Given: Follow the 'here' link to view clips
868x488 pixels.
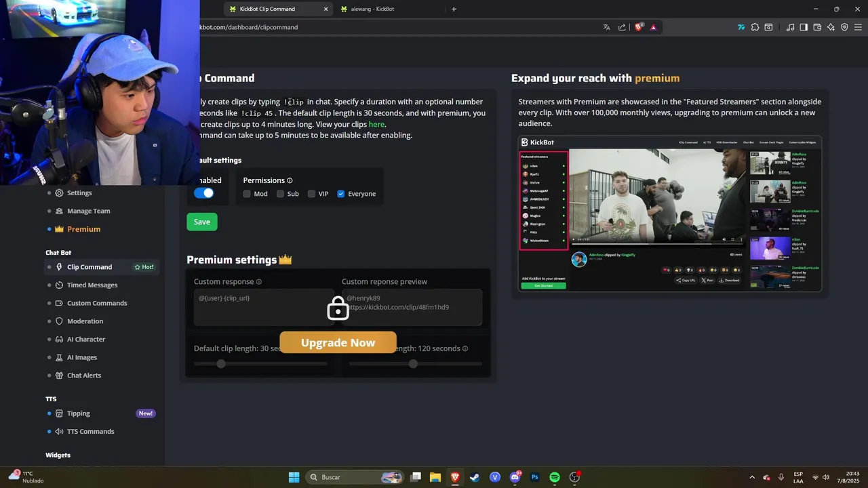Looking at the screenshot, I should tap(376, 125).
